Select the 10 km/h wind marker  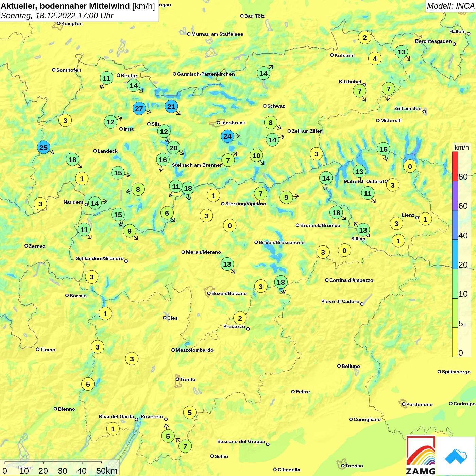click(256, 156)
